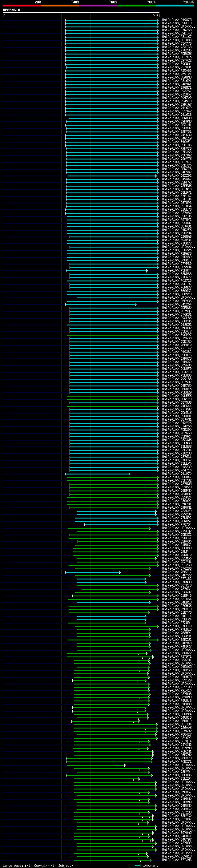Select the UniRef100_P93767 label
Viewport: 197px width, 868px height.
coord(177,91)
